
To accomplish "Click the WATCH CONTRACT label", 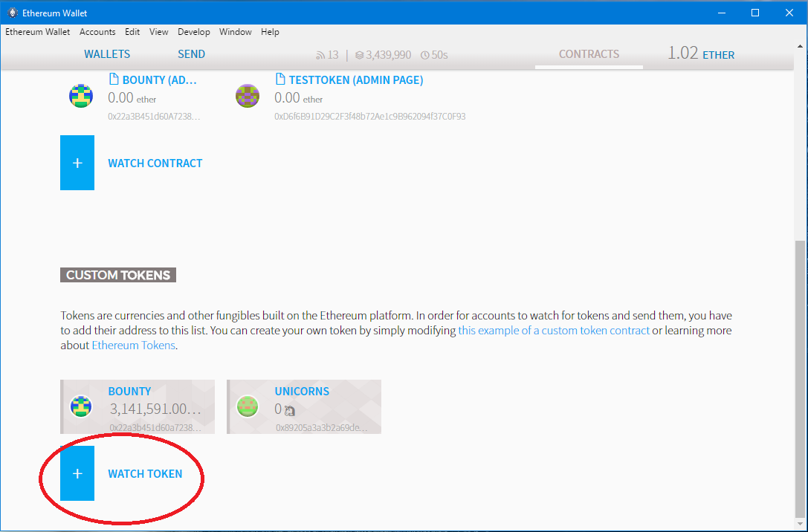I will (x=155, y=163).
